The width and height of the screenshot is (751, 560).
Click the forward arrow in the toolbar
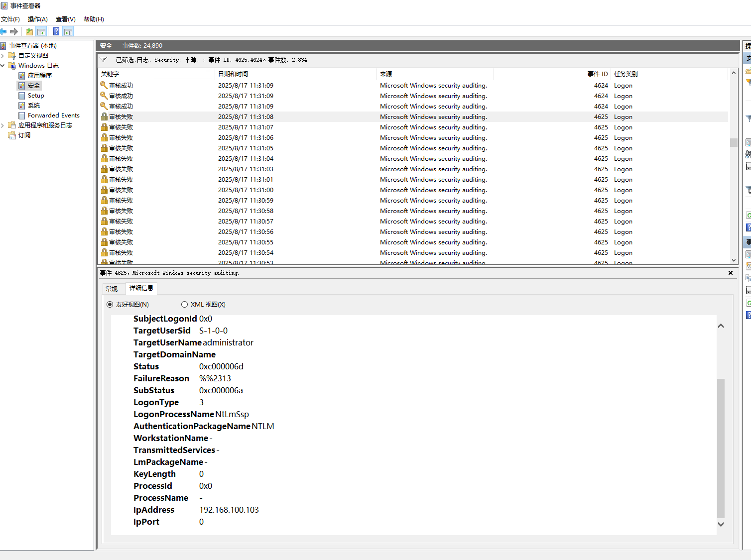(x=14, y=32)
